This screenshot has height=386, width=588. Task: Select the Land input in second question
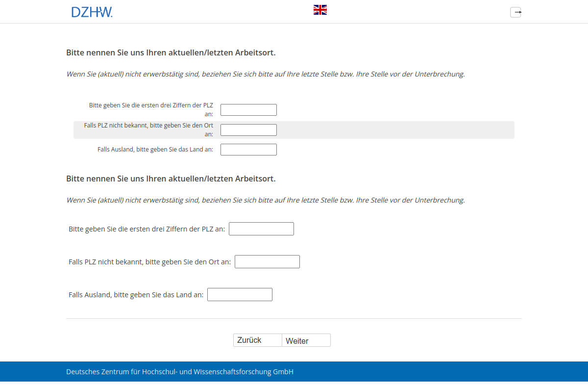(x=240, y=295)
